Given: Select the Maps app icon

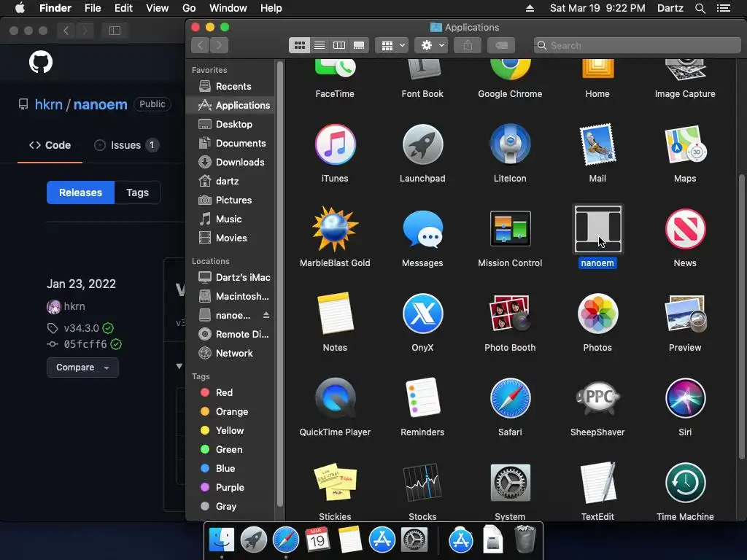Looking at the screenshot, I should (x=685, y=144).
